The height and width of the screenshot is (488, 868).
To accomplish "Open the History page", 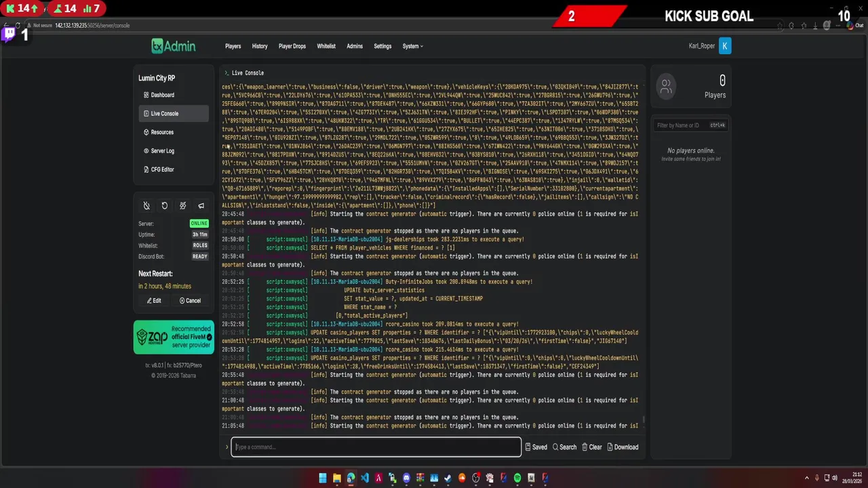I will (x=260, y=46).
